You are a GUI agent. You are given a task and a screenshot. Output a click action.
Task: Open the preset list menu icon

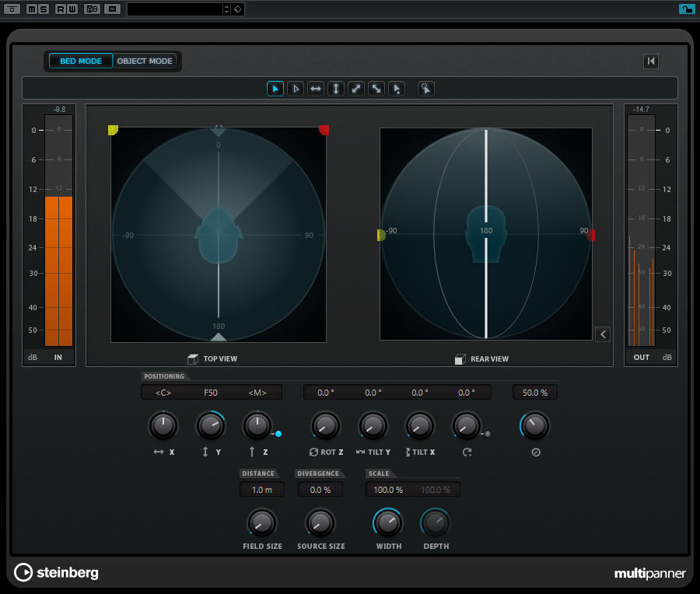[113, 9]
